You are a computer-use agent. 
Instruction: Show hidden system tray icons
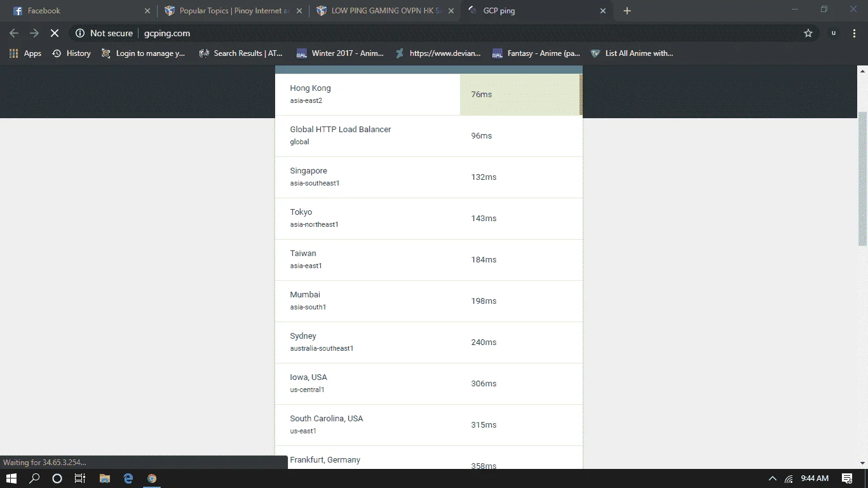click(x=773, y=478)
